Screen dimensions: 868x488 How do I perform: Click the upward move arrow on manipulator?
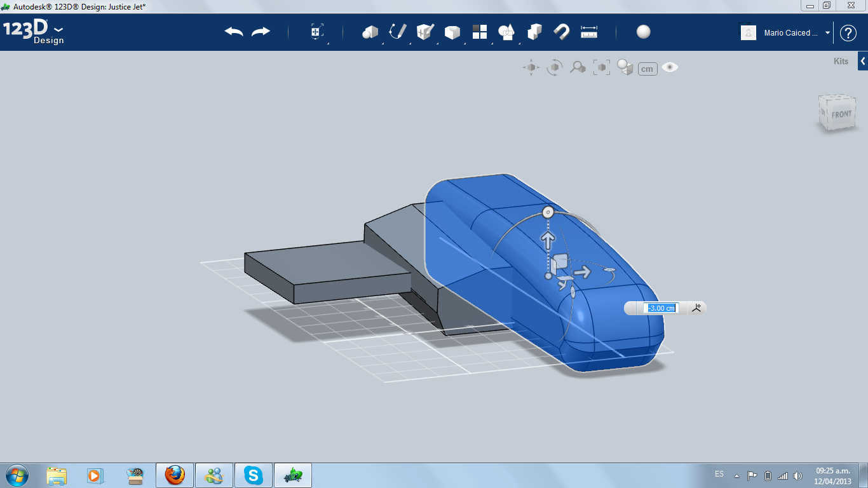pos(548,240)
